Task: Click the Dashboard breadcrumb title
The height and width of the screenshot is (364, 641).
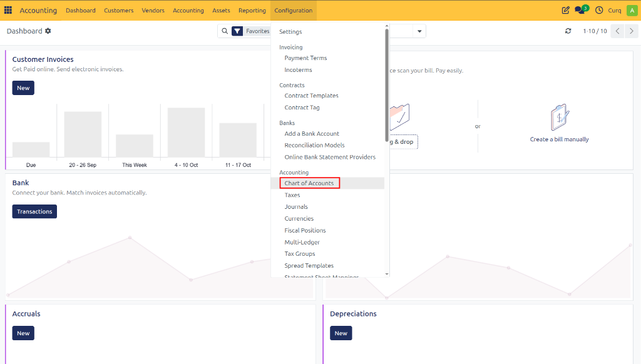Action: [24, 31]
